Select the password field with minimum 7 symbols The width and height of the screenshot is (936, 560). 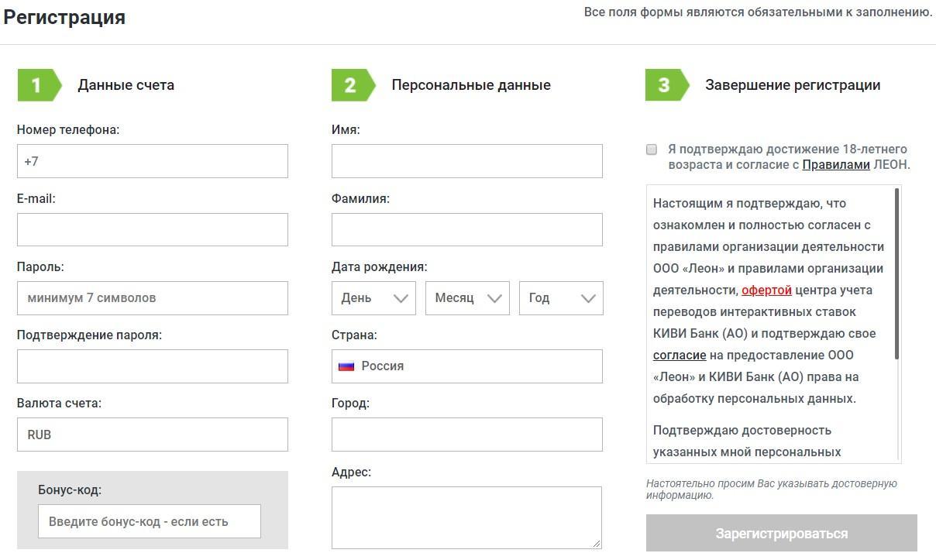point(153,298)
